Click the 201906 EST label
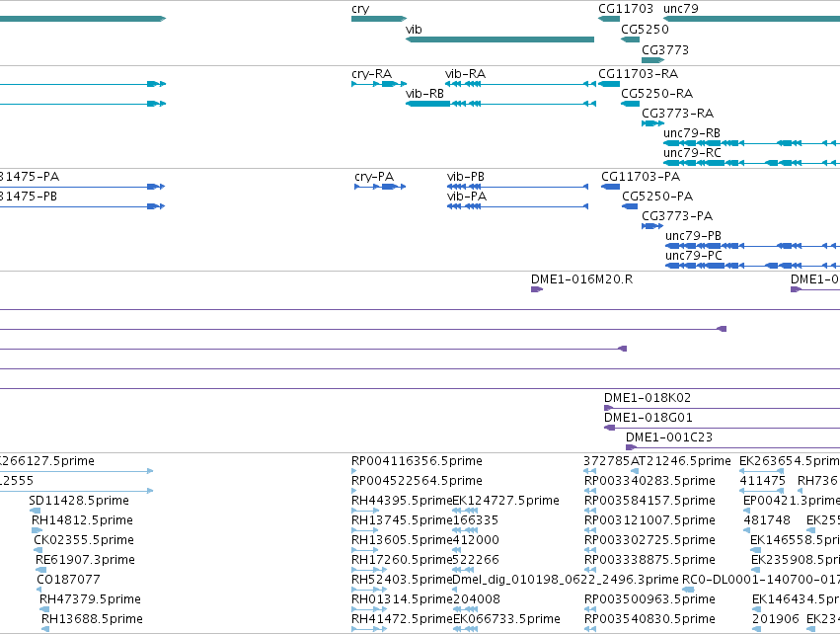 coord(775,619)
